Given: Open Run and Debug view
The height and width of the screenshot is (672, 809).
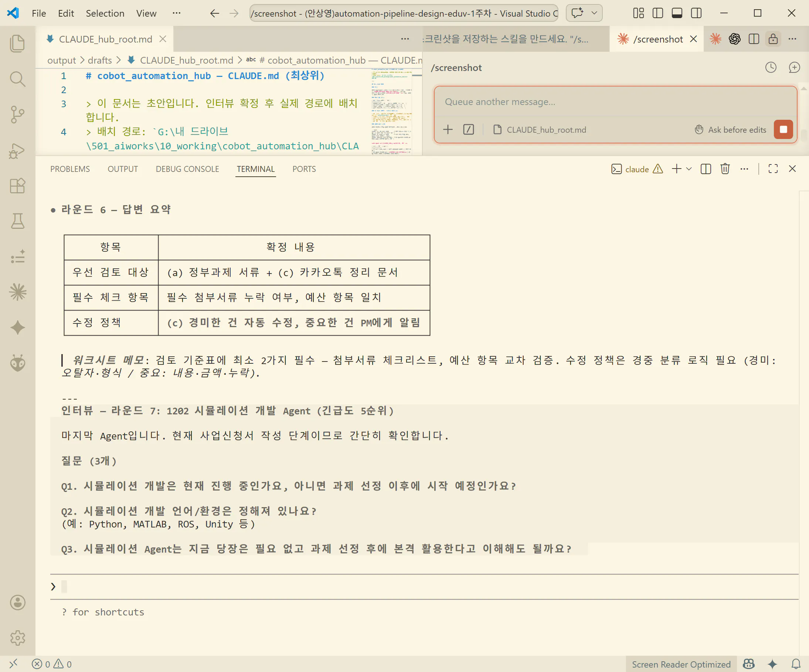Looking at the screenshot, I should coord(17,150).
